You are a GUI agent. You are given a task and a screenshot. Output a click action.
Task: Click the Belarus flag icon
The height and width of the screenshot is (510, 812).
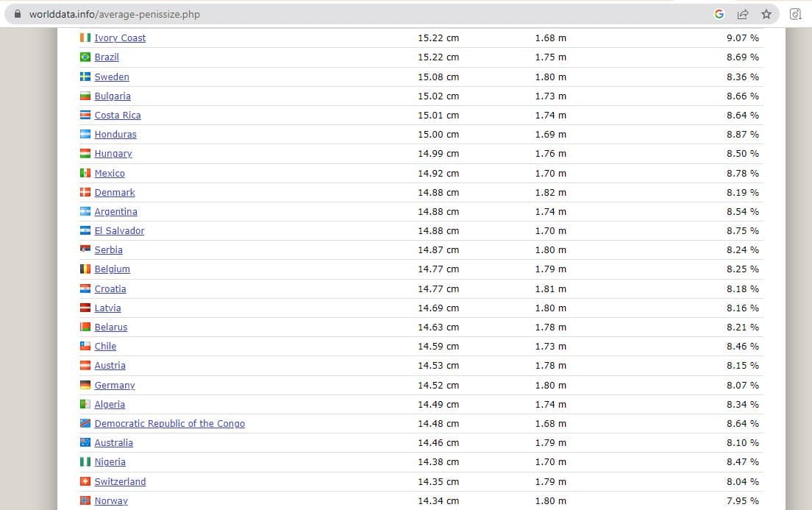[85, 327]
